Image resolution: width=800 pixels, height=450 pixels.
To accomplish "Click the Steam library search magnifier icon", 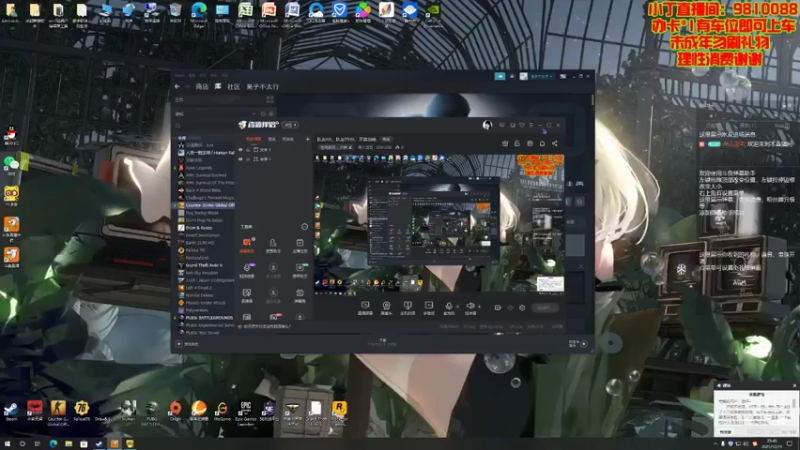I will (178, 126).
